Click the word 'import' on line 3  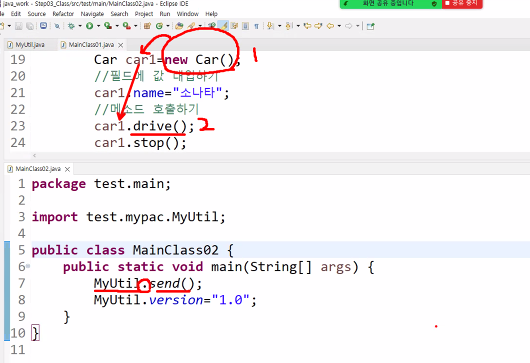55,217
